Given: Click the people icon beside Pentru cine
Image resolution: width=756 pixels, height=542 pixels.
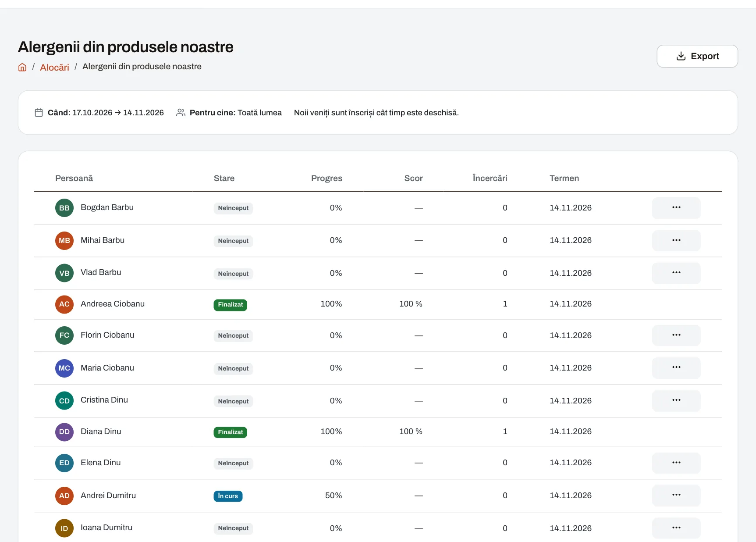Looking at the screenshot, I should pos(181,113).
